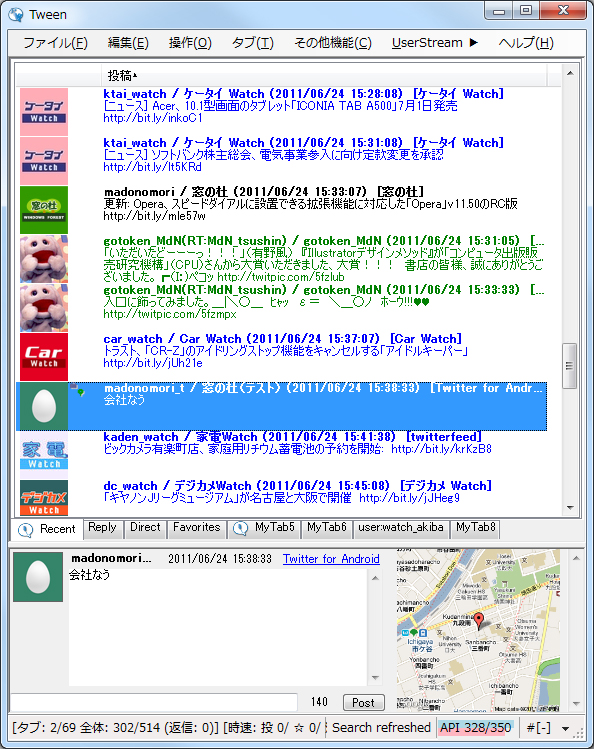The height and width of the screenshot is (749, 594).
Task: Click the timeline scrollbar up arrow
Action: point(570,74)
